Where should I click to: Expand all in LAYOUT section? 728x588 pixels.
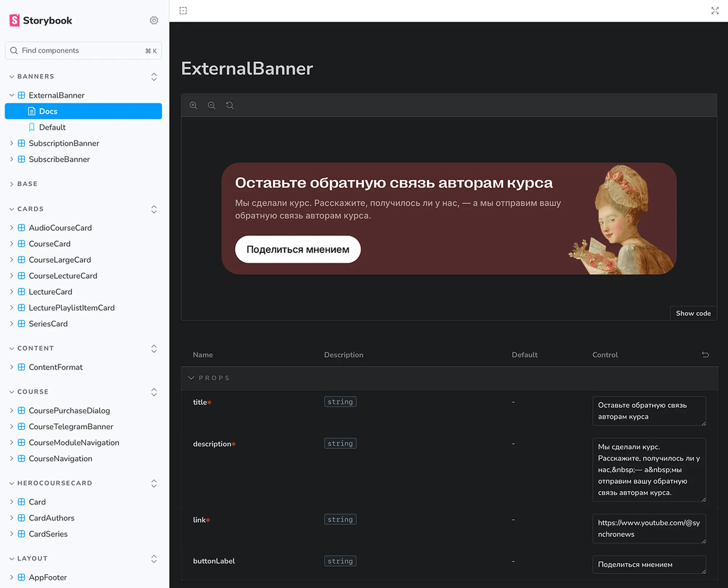tap(154, 559)
